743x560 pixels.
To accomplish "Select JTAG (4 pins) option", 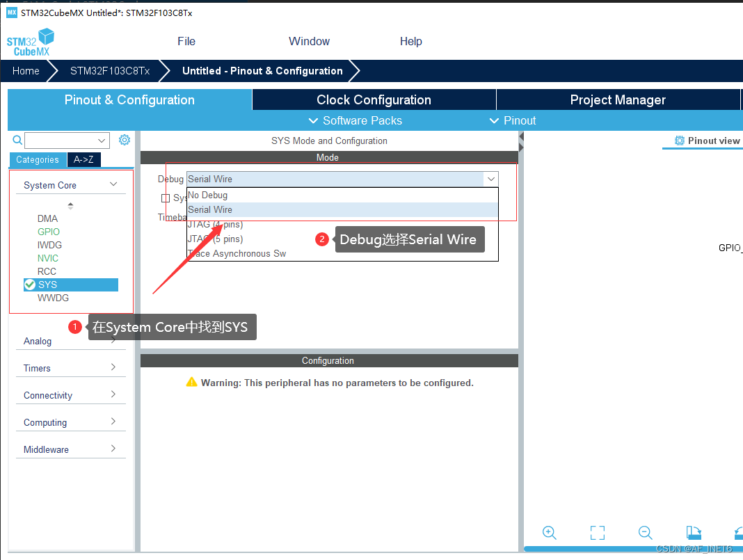I will click(342, 224).
